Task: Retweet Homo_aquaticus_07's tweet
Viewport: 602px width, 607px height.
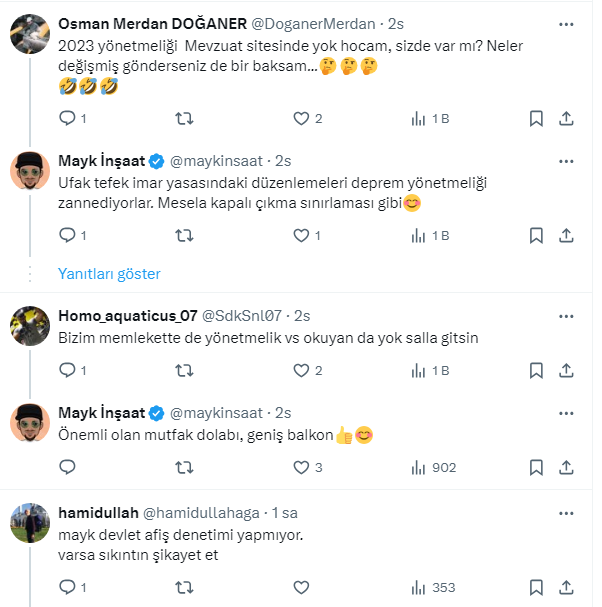Action: (x=185, y=370)
